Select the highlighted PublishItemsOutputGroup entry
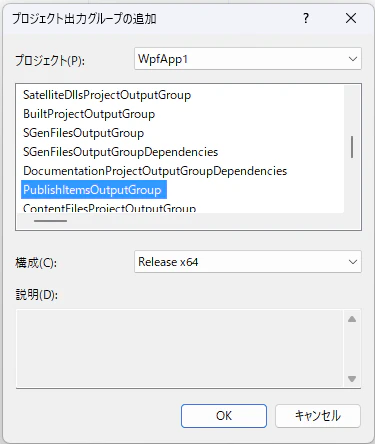 point(94,190)
